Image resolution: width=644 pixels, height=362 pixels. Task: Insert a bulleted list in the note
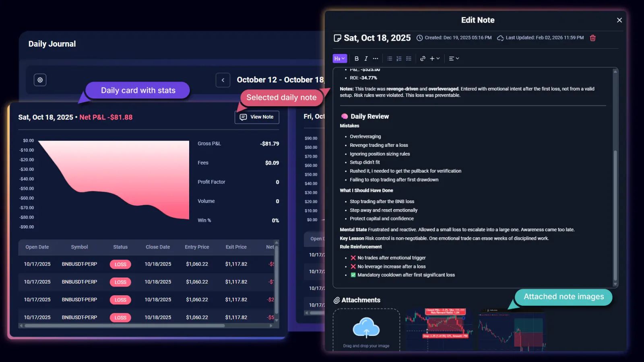click(389, 58)
